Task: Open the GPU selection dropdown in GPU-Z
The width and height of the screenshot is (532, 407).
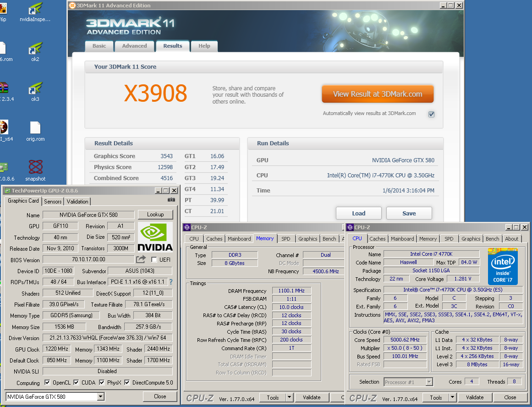Action: (x=101, y=396)
